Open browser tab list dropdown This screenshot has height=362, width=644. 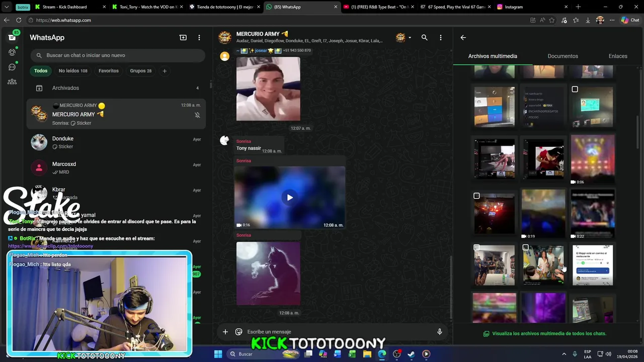coord(7,7)
